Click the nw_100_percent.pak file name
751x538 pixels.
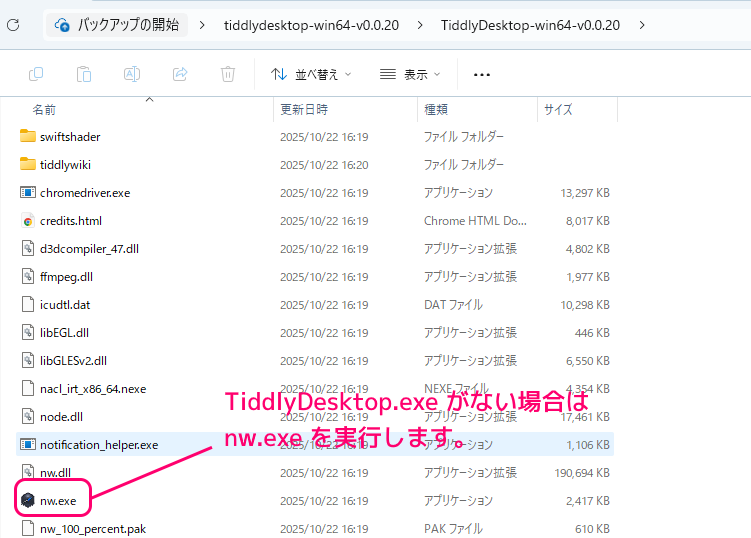click(x=93, y=529)
